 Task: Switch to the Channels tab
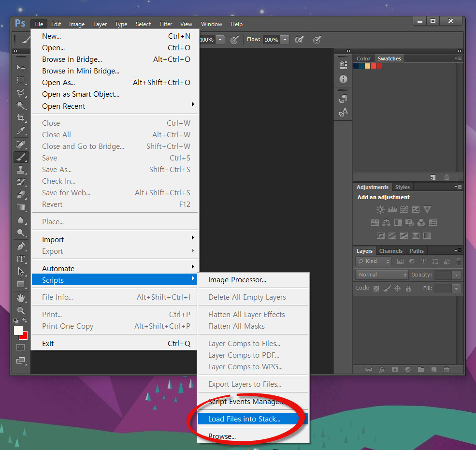tap(390, 251)
